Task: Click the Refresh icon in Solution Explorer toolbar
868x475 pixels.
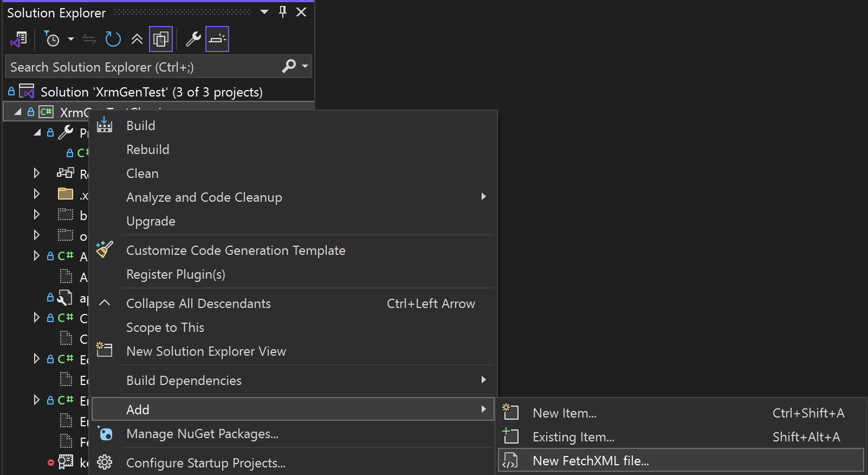Action: pyautogui.click(x=113, y=39)
